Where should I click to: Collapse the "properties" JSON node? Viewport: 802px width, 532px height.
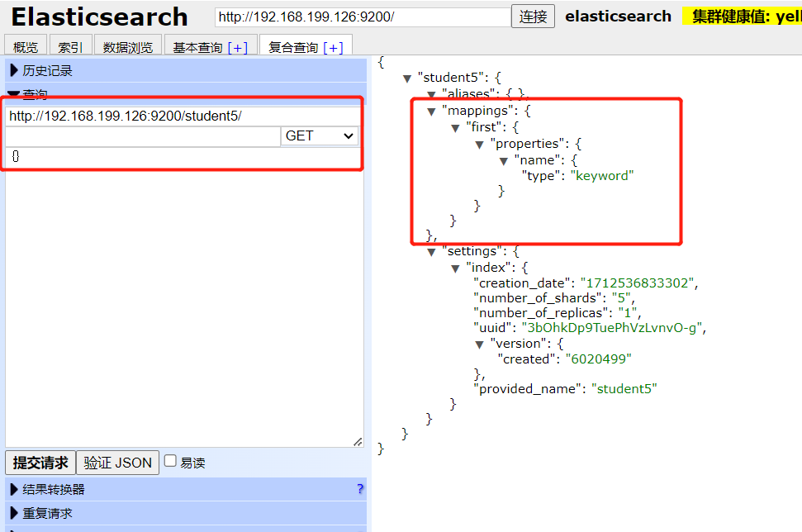coord(479,145)
